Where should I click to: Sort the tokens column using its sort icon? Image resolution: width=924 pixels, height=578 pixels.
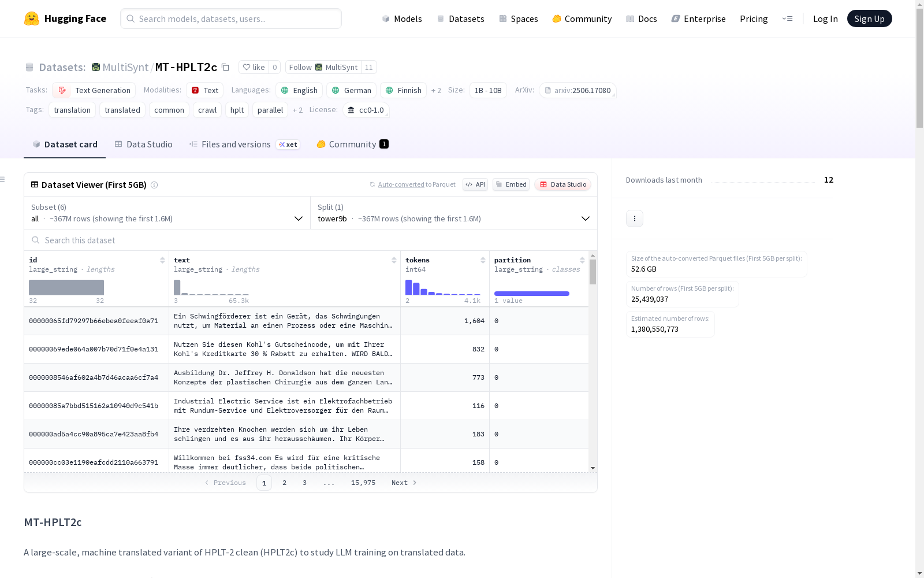pos(483,260)
